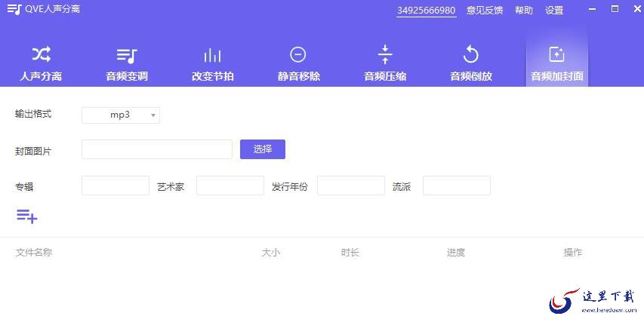The image size is (644, 316).
Task: Close the QVE window
Action: point(637,9)
